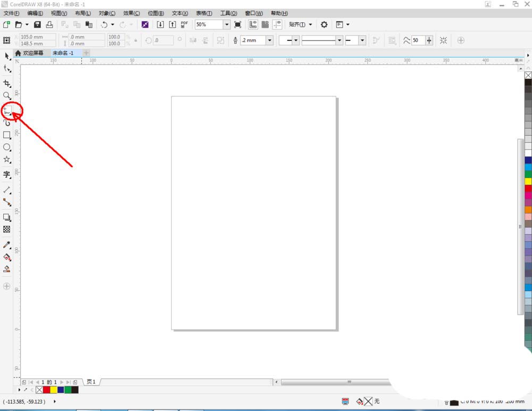Click the Page 1 tab
The image size is (532, 411).
(x=91, y=382)
